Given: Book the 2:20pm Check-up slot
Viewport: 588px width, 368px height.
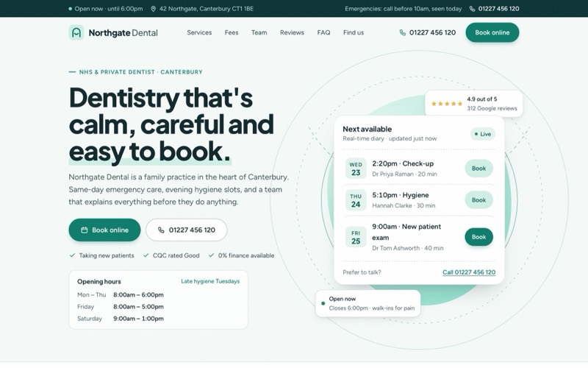Looking at the screenshot, I should 478,169.
